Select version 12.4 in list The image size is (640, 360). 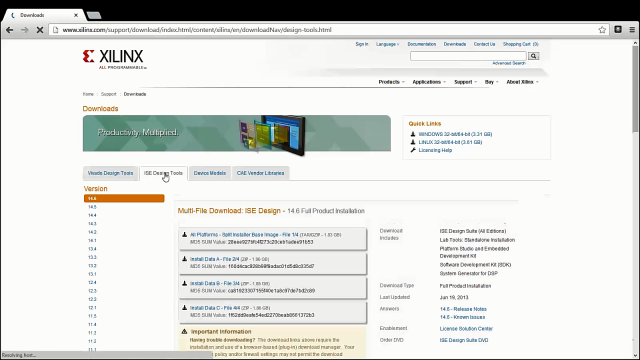(x=92, y=282)
